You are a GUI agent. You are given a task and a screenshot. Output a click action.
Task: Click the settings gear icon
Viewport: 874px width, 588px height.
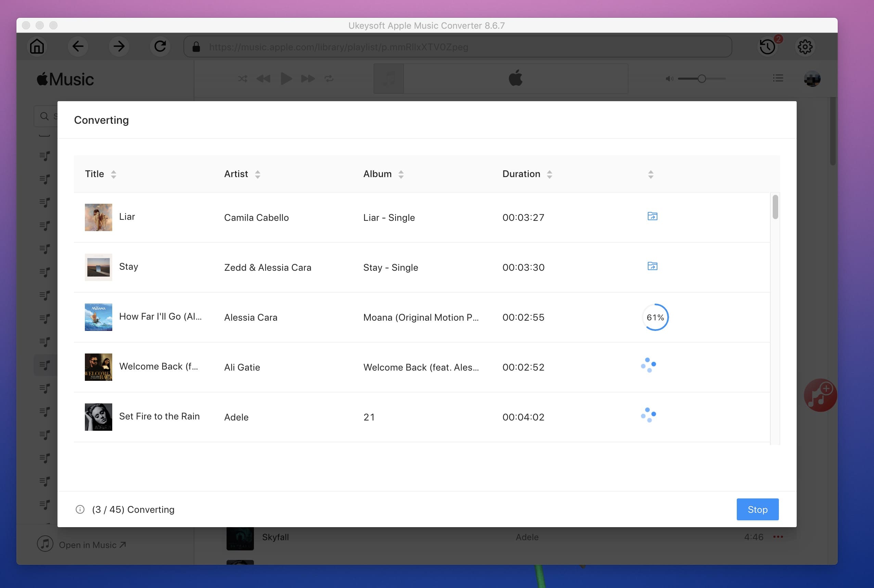click(805, 46)
